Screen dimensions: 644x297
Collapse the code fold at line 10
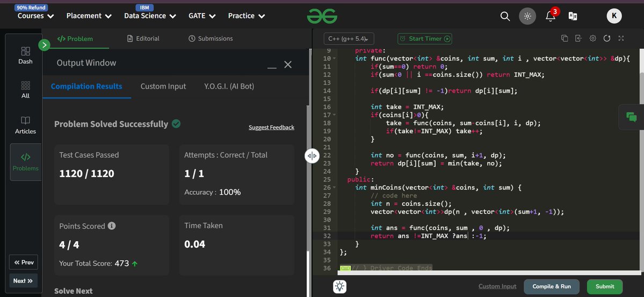[x=334, y=58]
